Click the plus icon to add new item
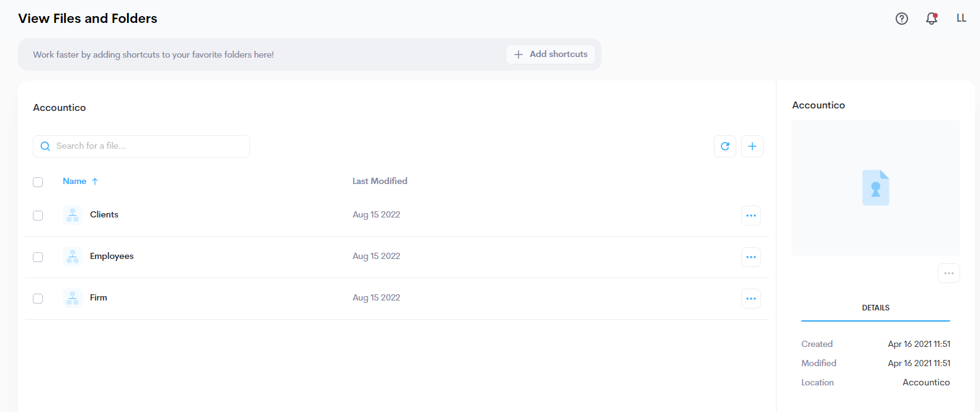The width and height of the screenshot is (980, 412). (752, 146)
